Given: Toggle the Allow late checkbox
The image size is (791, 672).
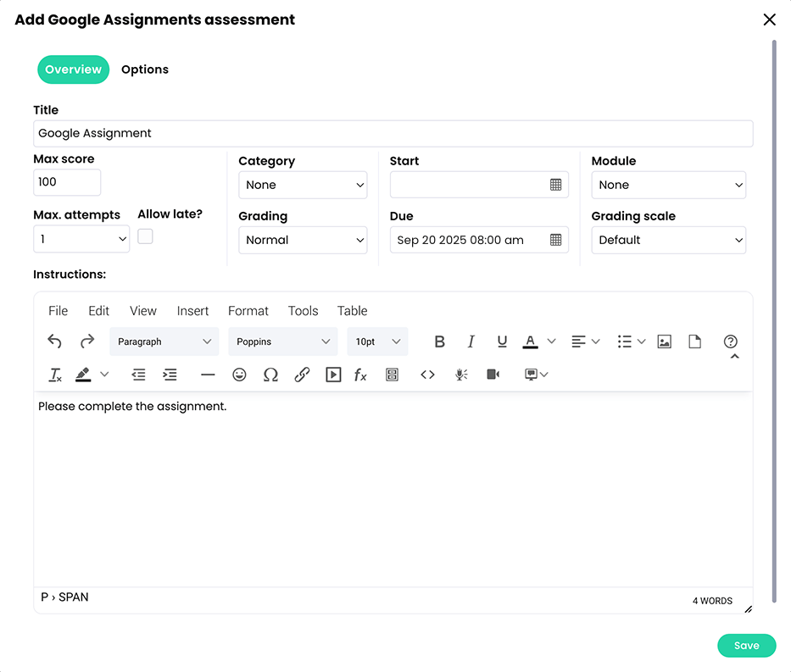Looking at the screenshot, I should coord(145,236).
